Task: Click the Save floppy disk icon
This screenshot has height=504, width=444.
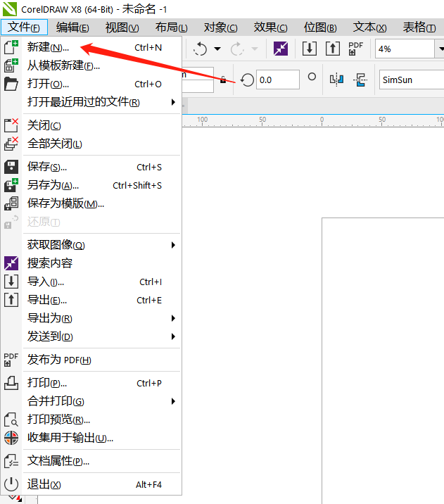Action: [x=11, y=167]
